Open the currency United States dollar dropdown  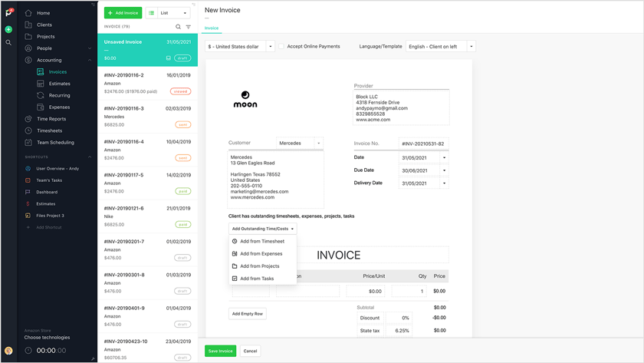click(x=240, y=47)
